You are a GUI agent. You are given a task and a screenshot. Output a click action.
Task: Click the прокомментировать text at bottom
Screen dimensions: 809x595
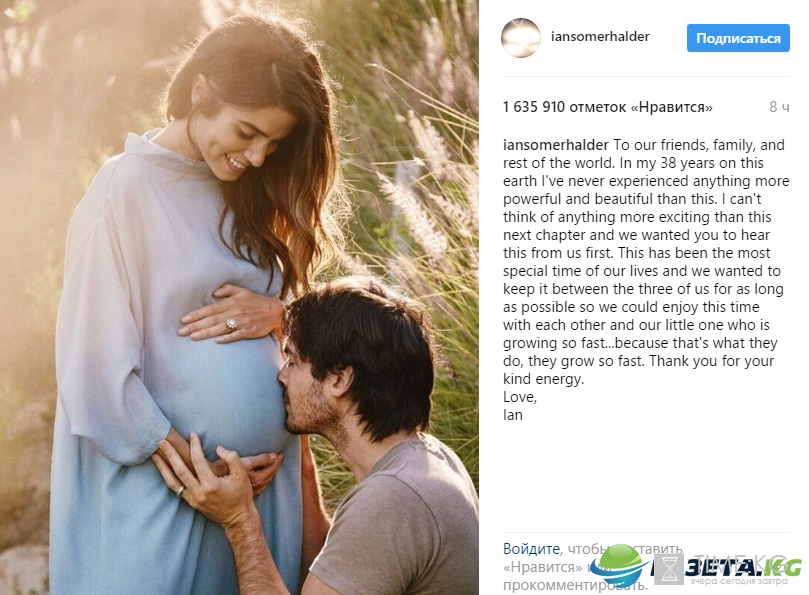point(575,586)
